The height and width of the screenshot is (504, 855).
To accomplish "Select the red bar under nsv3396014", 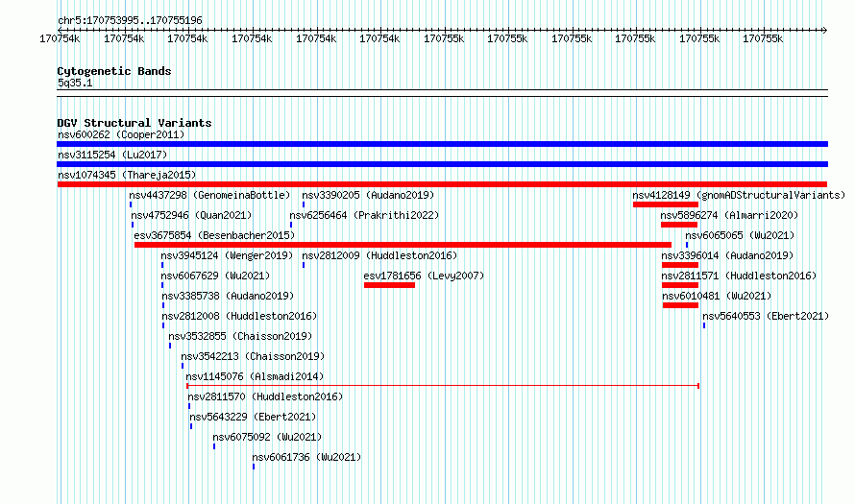I will [x=680, y=265].
